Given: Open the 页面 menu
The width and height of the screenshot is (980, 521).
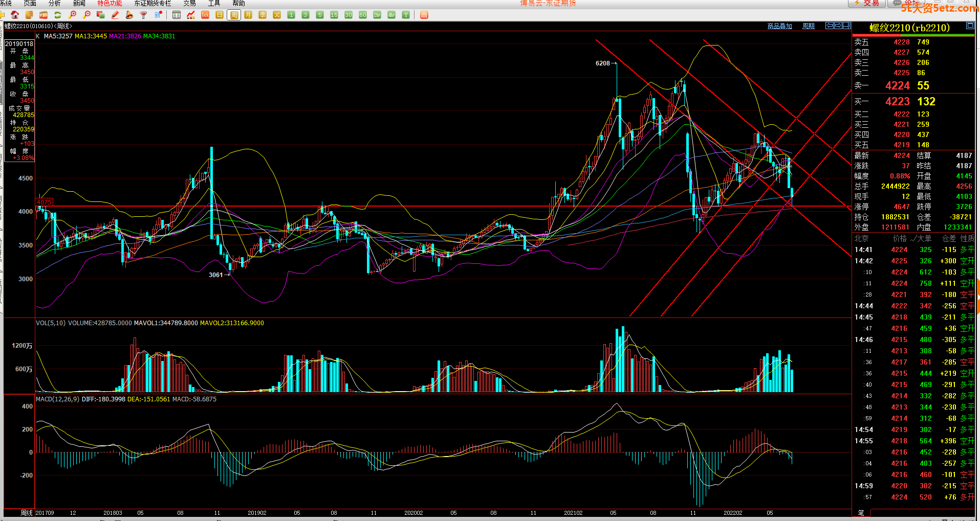Looking at the screenshot, I should point(30,3).
